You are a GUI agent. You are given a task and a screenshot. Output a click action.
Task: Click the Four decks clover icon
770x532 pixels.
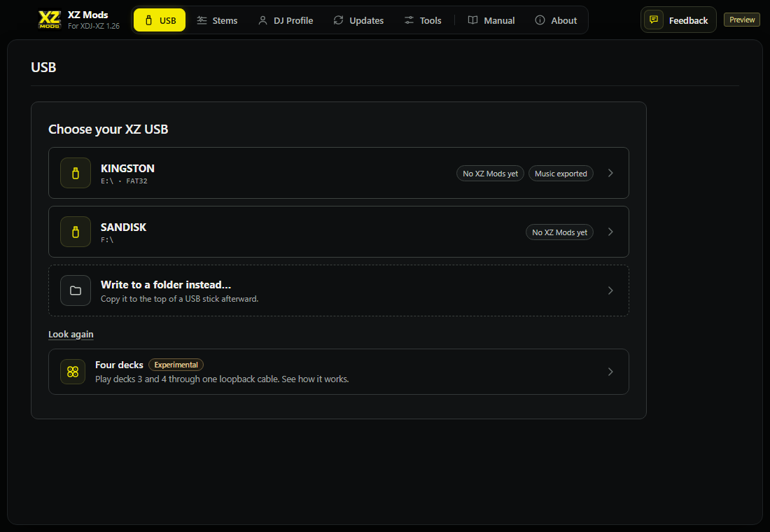[x=73, y=372]
